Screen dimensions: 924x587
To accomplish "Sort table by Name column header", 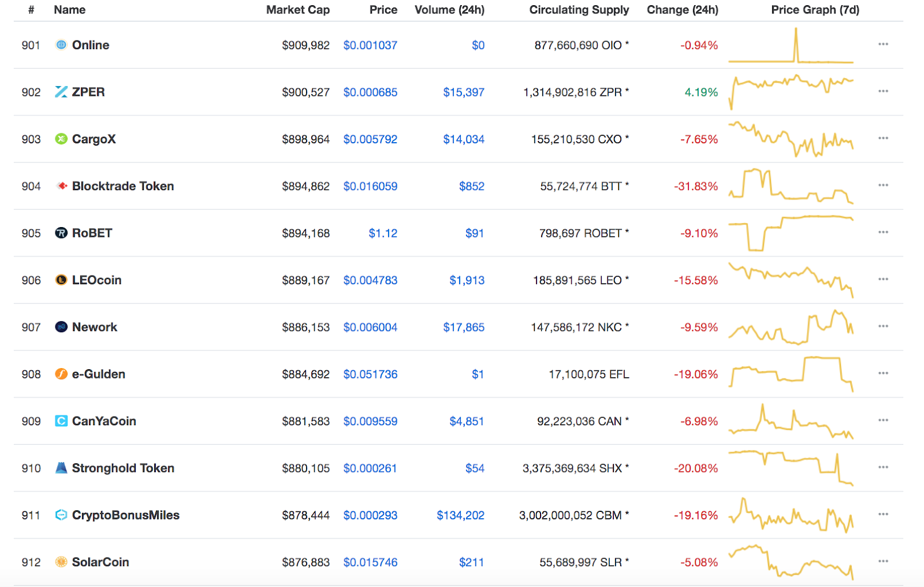I will pyautogui.click(x=69, y=10).
